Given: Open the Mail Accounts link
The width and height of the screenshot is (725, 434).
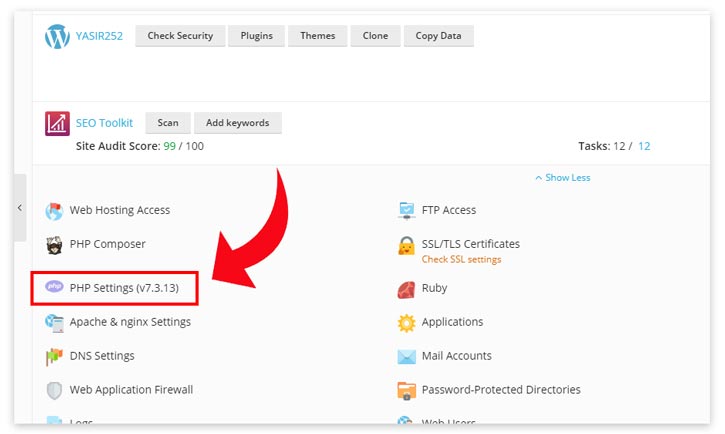Looking at the screenshot, I should pos(456,356).
